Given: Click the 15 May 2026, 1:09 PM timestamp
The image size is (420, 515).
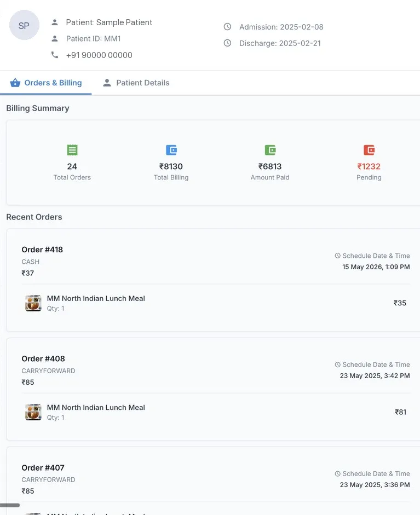Looking at the screenshot, I should pyautogui.click(x=376, y=267).
